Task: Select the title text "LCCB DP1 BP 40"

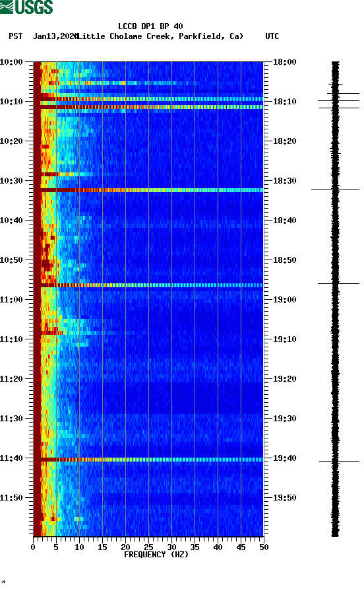Action: [x=150, y=26]
